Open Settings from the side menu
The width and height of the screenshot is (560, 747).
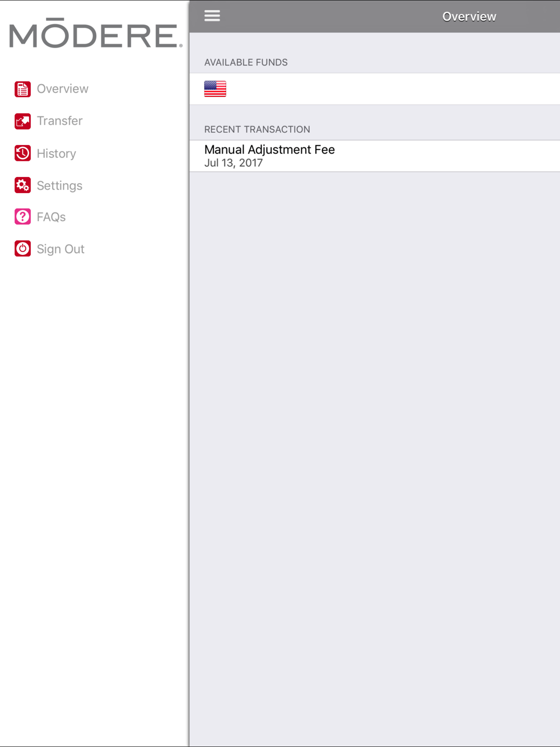point(59,185)
